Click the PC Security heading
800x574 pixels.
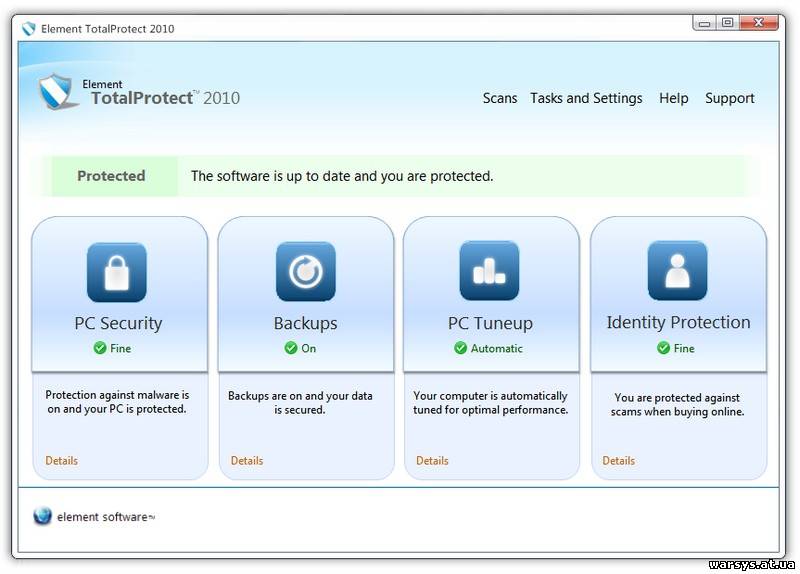(x=118, y=323)
